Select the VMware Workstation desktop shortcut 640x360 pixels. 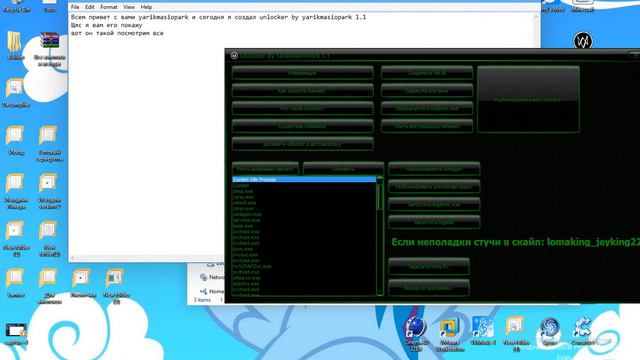[x=449, y=328]
